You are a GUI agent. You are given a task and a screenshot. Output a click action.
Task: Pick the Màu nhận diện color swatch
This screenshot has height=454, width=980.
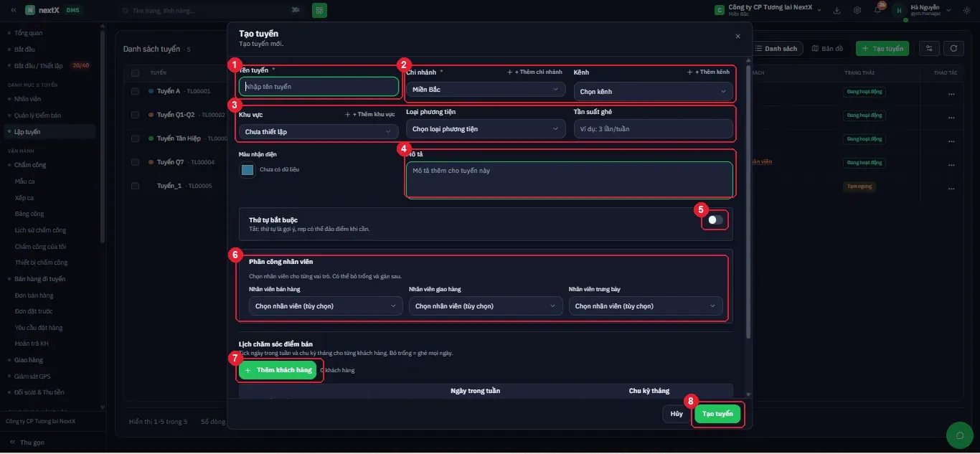point(248,170)
